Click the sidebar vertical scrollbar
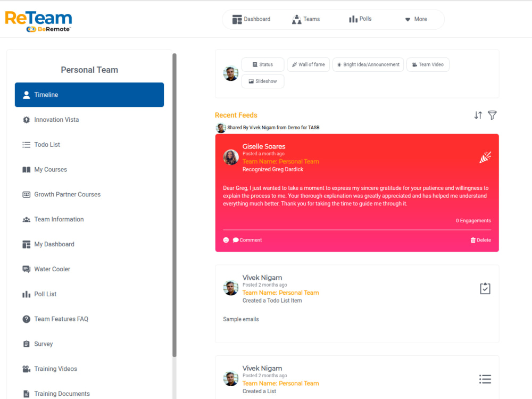The height and width of the screenshot is (399, 532). (174, 205)
